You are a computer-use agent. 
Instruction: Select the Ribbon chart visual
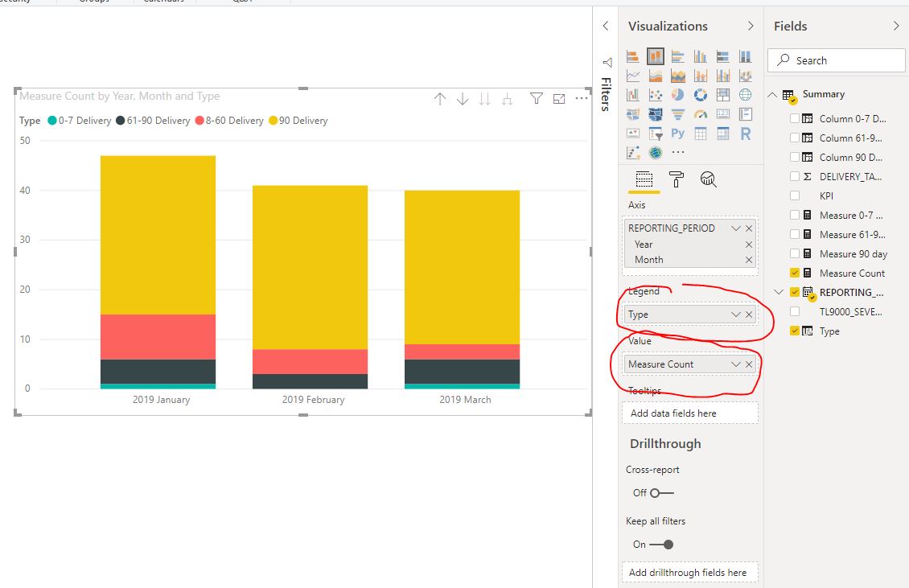[x=746, y=76]
